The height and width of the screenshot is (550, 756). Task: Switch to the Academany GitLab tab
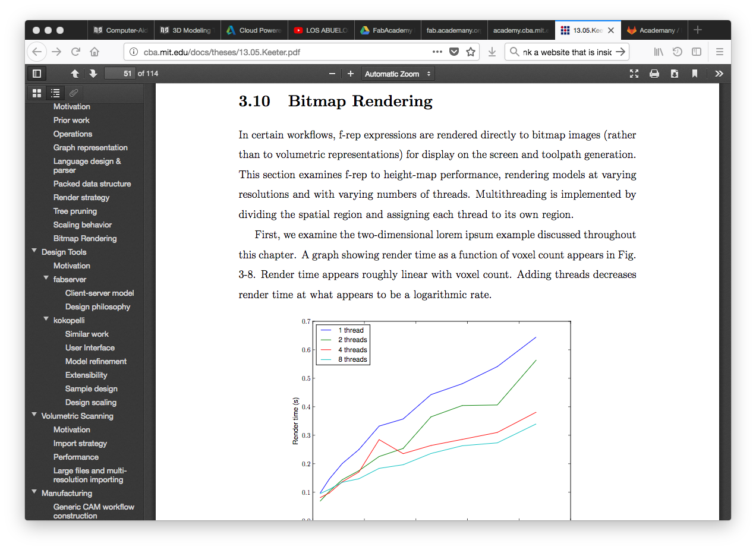pyautogui.click(x=654, y=30)
